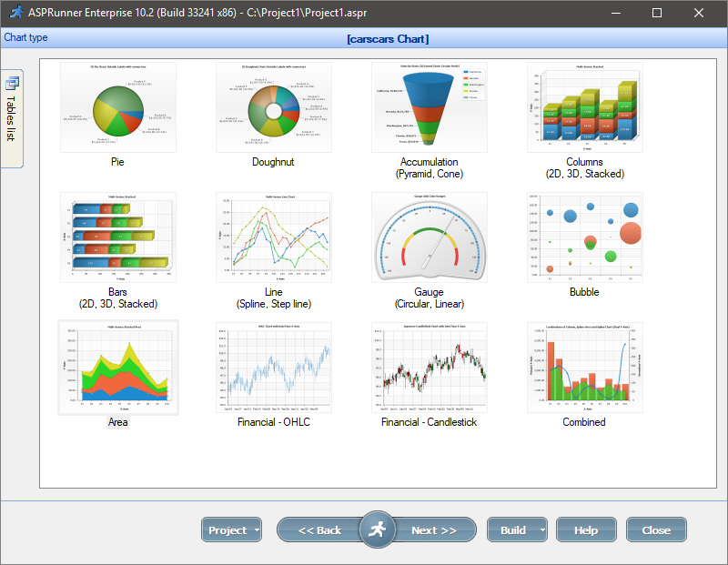Choose the Accumulation (Pyramid, Cone) chart
This screenshot has width=728, height=565.
click(429, 106)
